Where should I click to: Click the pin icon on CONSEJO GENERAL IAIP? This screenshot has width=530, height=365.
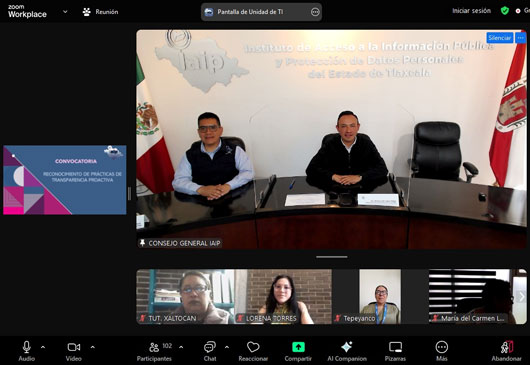[x=142, y=243]
